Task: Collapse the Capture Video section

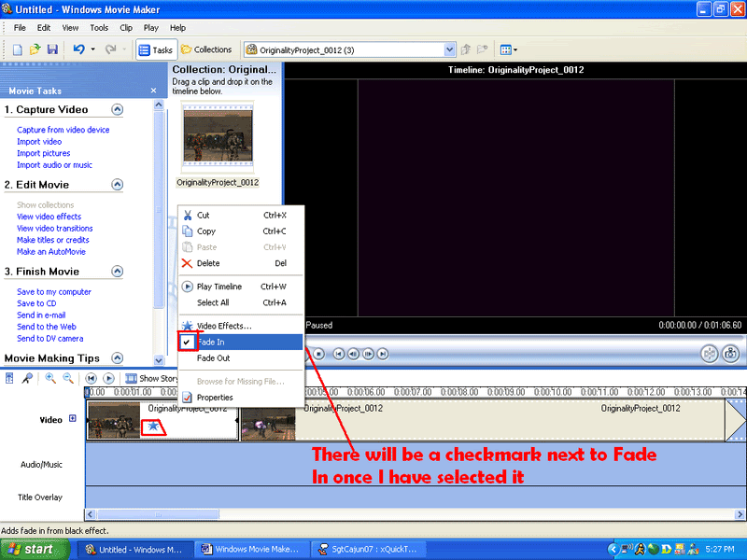Action: coord(118,109)
